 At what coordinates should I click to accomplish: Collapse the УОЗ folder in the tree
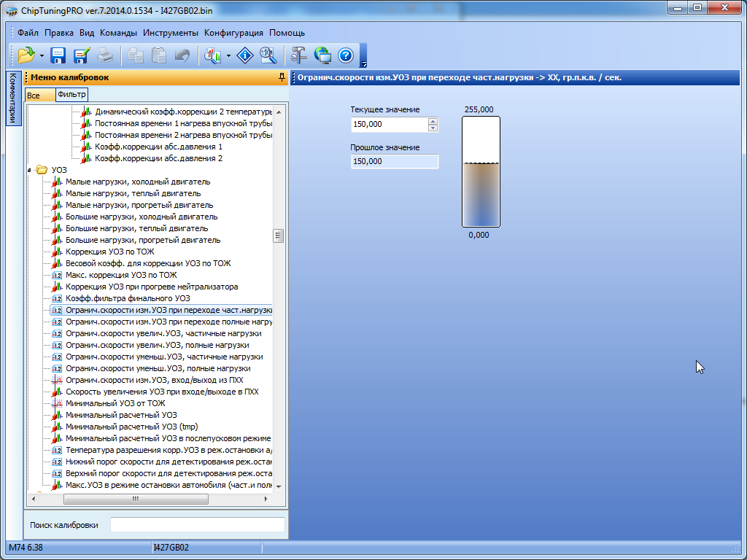pos(31,170)
